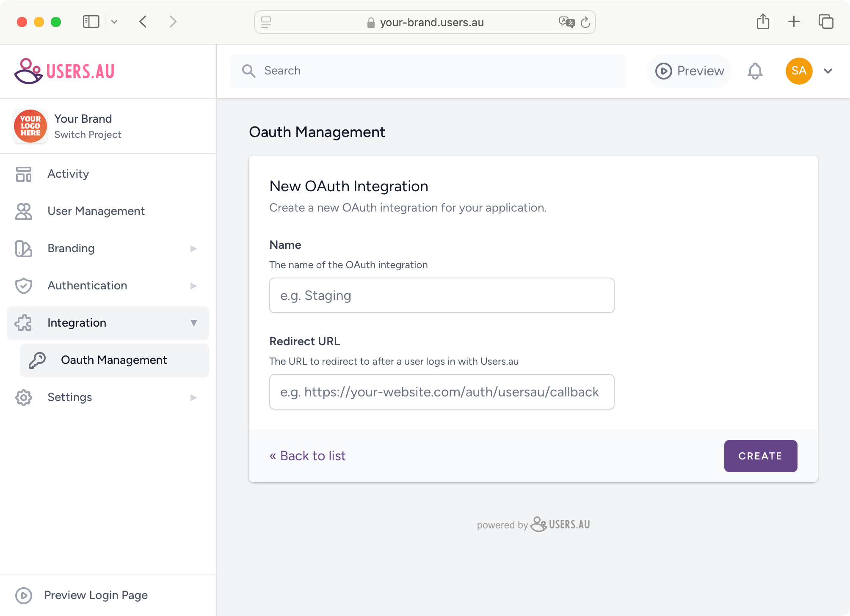Viewport: 850px width, 616px height.
Task: Expand the Settings submenu arrow
Action: 193,397
